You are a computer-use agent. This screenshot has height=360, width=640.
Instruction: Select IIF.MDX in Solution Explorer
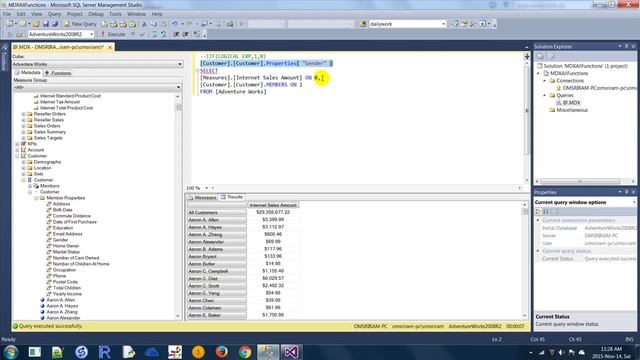coord(571,103)
